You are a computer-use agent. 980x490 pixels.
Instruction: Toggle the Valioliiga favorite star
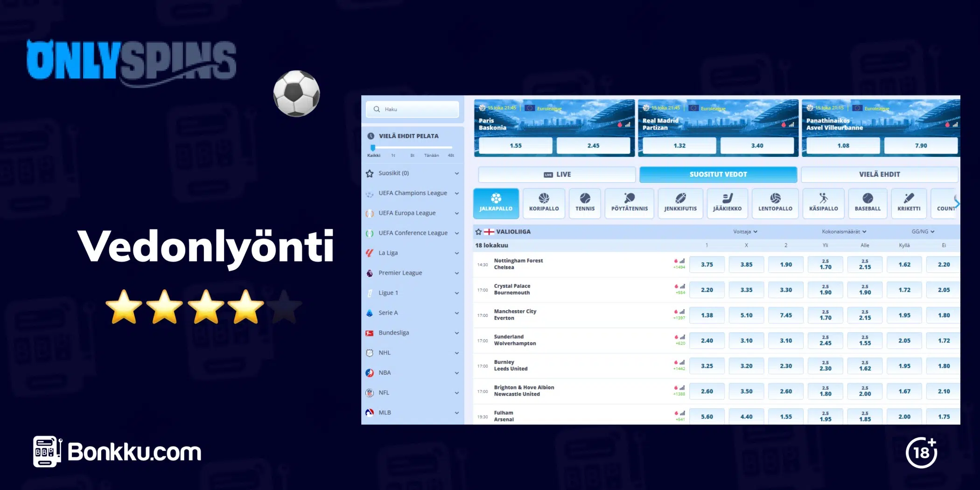tap(478, 231)
